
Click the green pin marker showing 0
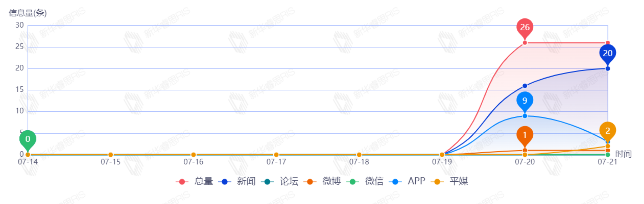[28, 139]
